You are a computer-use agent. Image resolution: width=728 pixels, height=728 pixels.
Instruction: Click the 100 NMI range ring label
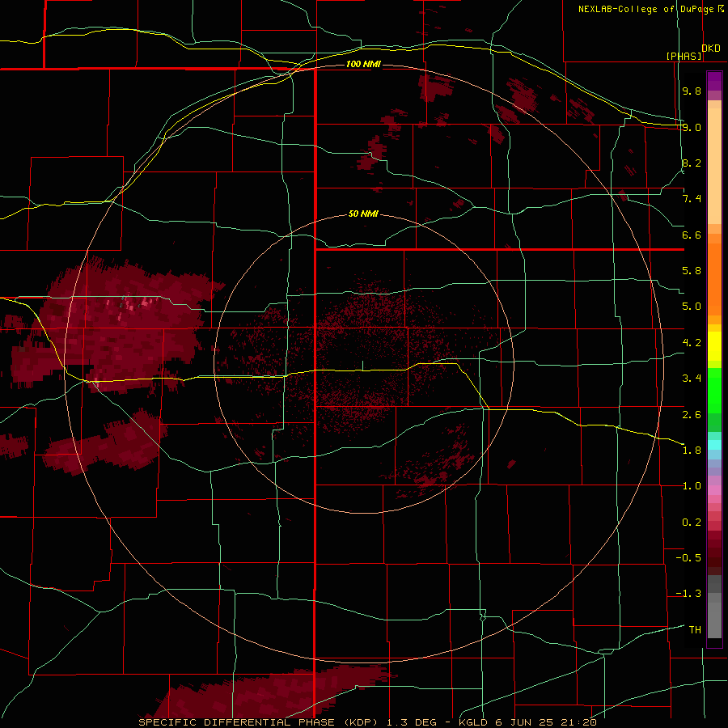coord(363,64)
